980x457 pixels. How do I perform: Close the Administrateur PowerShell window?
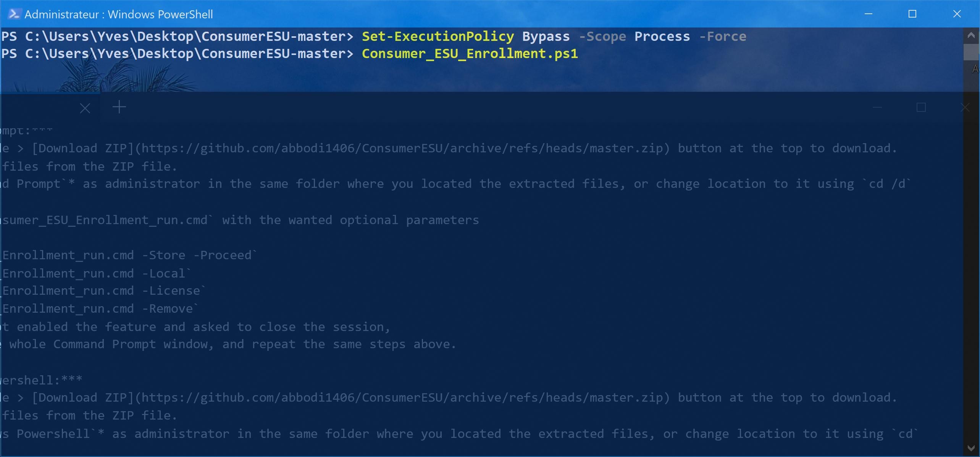tap(957, 14)
